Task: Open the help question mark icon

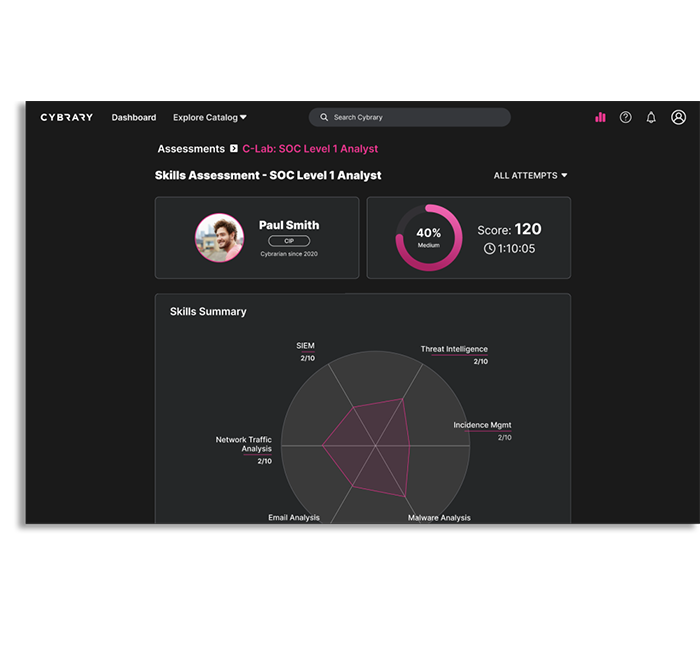Action: (x=625, y=117)
